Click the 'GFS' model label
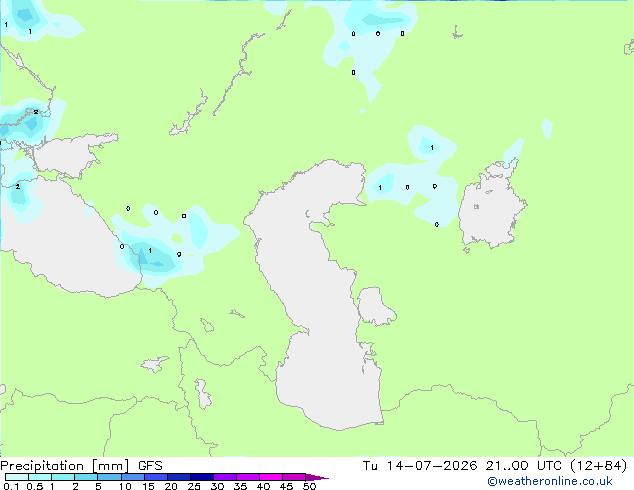 tap(150, 466)
